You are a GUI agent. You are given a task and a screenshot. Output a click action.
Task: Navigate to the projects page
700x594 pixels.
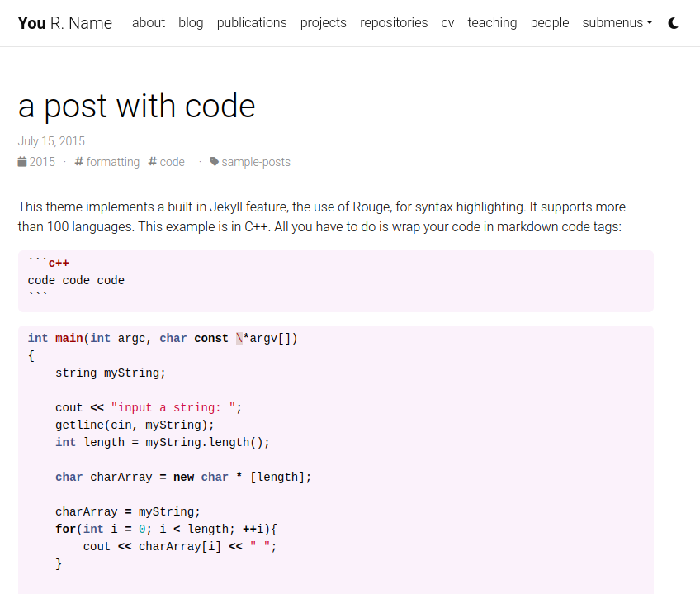[x=324, y=23]
